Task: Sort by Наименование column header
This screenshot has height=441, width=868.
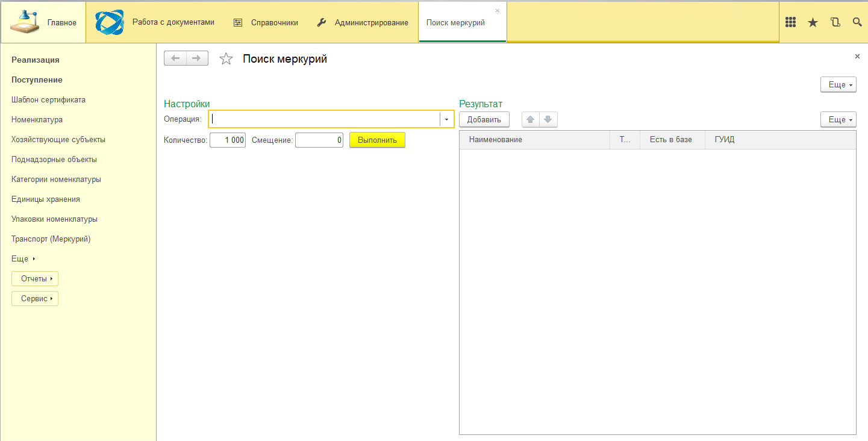Action: click(x=535, y=139)
